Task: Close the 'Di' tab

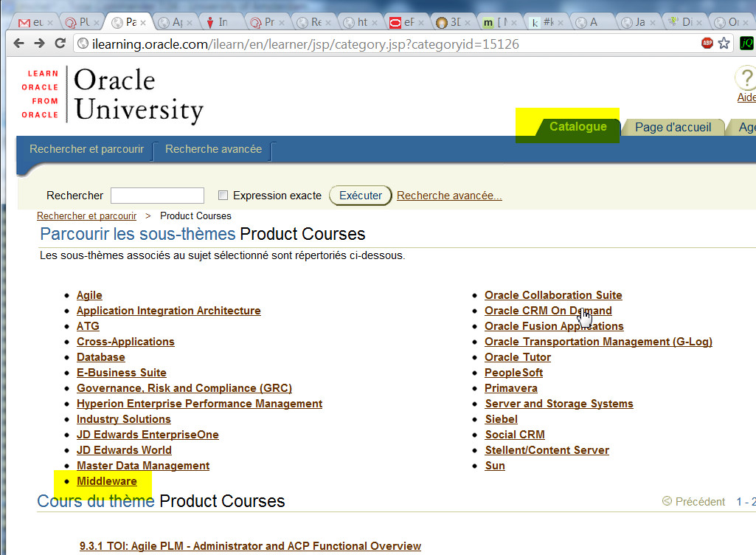Action: (x=698, y=23)
